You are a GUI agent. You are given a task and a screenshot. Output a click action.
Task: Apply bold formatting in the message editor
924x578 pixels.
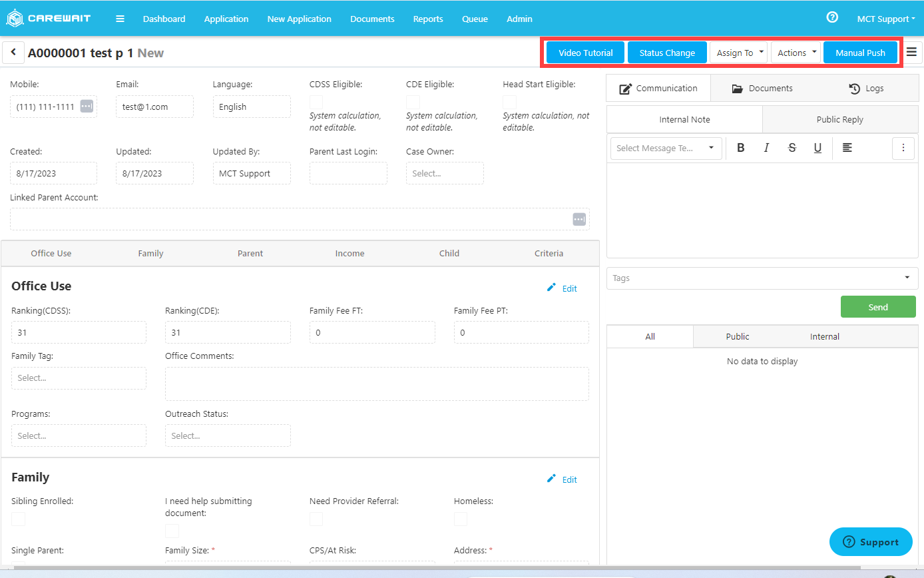741,148
